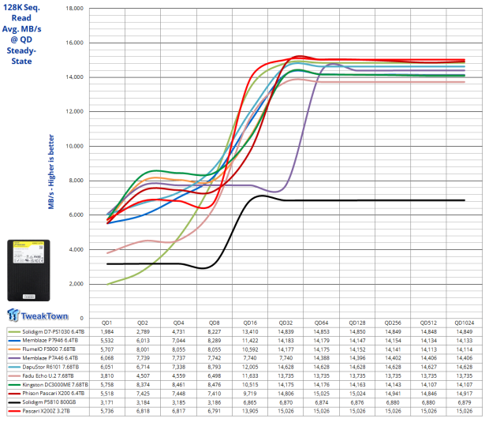The width and height of the screenshot is (489, 448).
Task: Click the SSD product thumbnail image
Action: tap(28, 271)
